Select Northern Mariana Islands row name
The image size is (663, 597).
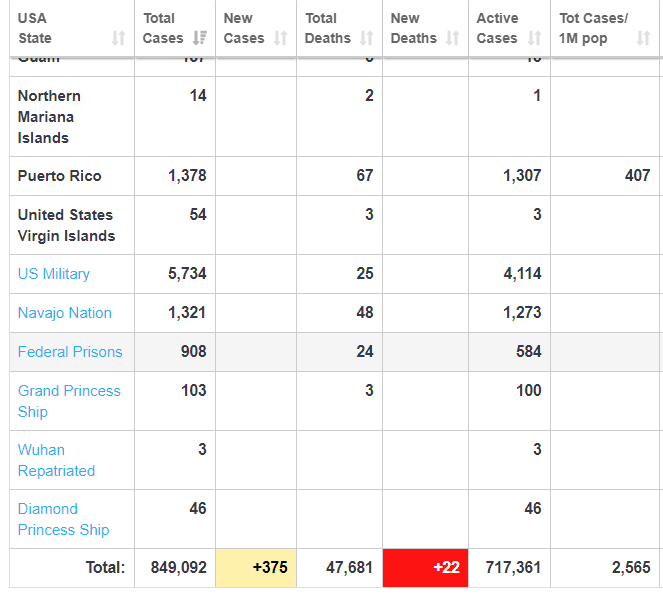point(49,117)
